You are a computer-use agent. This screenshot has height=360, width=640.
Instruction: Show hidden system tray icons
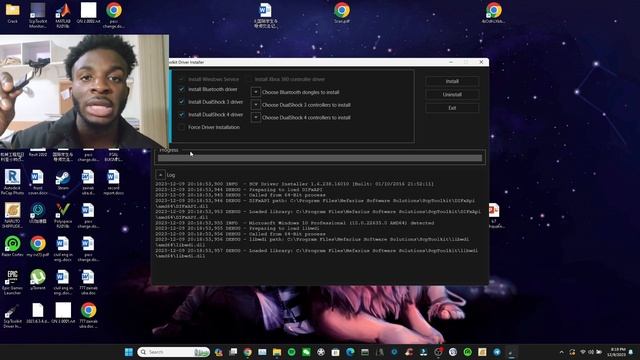(562, 352)
